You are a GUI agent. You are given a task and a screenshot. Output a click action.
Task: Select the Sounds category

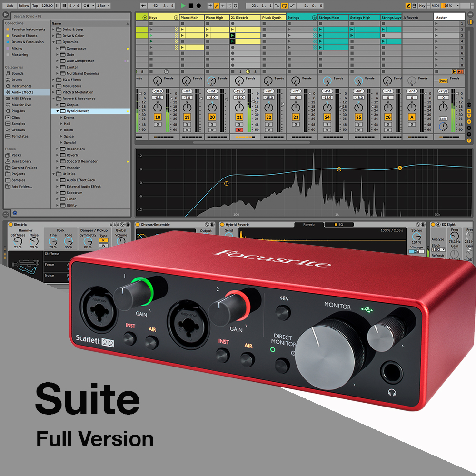pos(18,73)
